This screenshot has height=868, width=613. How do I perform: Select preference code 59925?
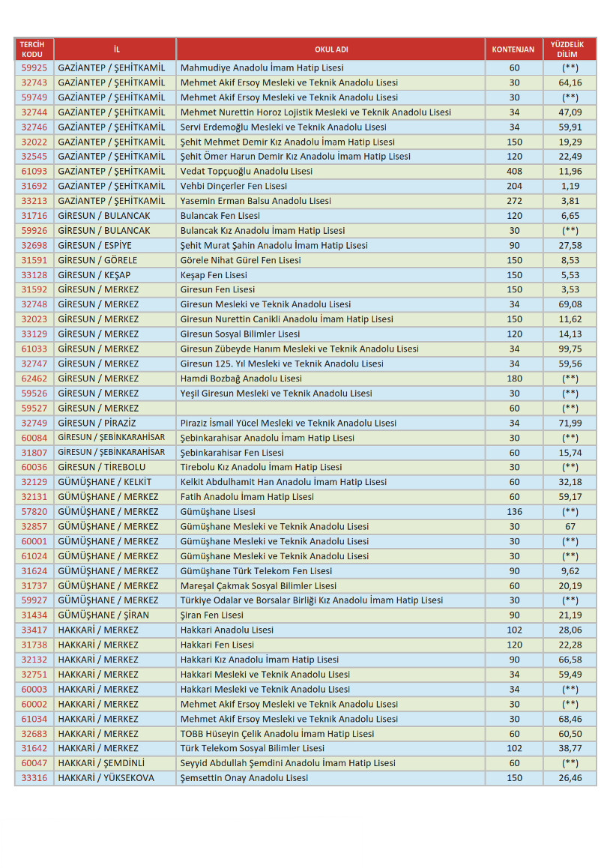(x=34, y=67)
